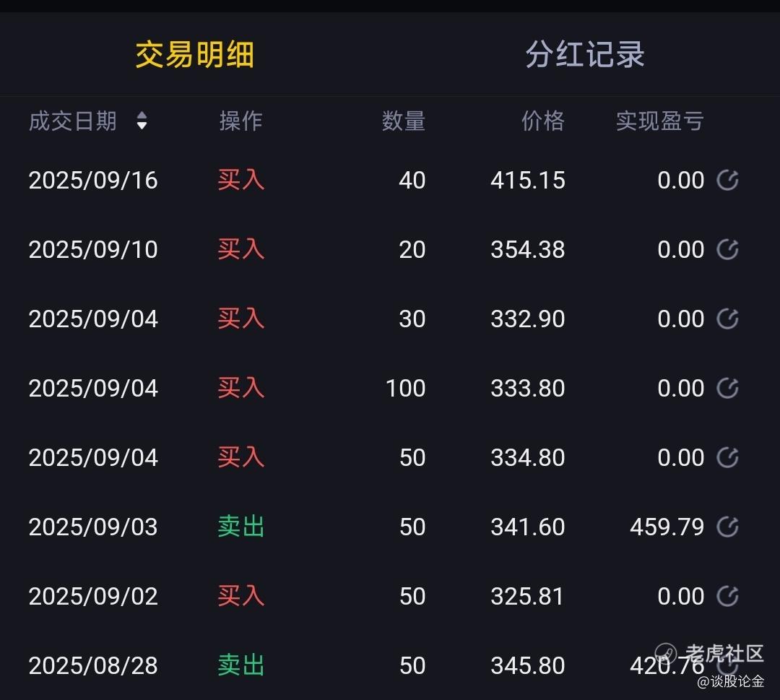Tap share icon for 2025/09/02 buy row
The height and width of the screenshot is (700, 780).
[x=727, y=596]
